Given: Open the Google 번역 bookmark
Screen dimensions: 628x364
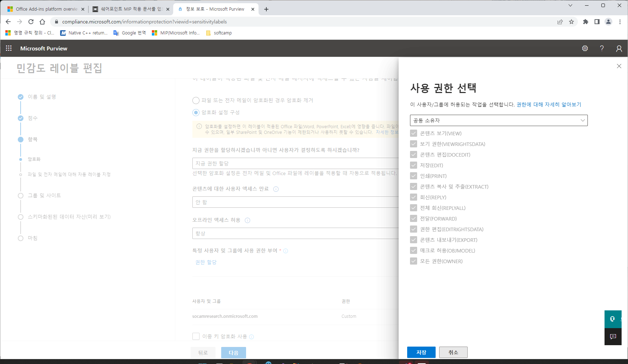Looking at the screenshot, I should [x=130, y=33].
